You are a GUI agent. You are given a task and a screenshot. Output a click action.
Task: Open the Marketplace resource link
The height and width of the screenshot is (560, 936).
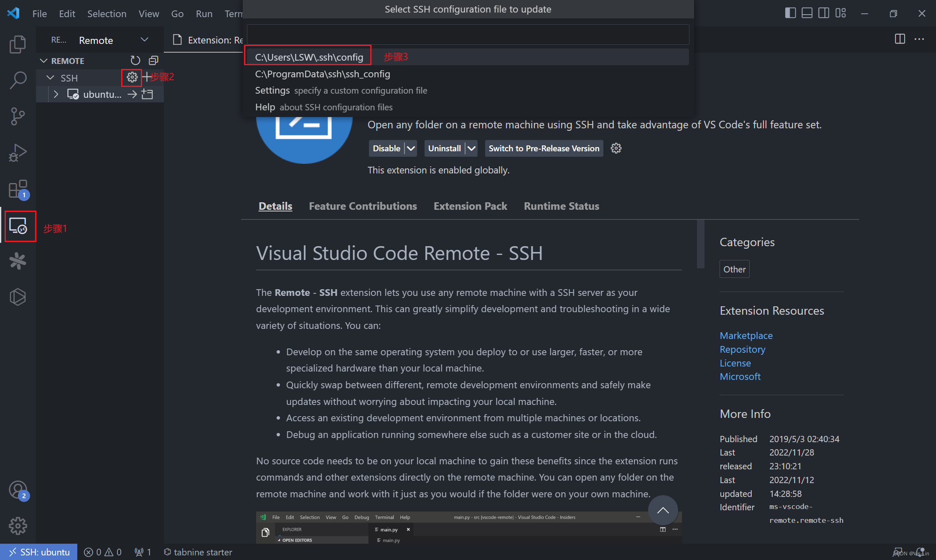click(x=746, y=336)
